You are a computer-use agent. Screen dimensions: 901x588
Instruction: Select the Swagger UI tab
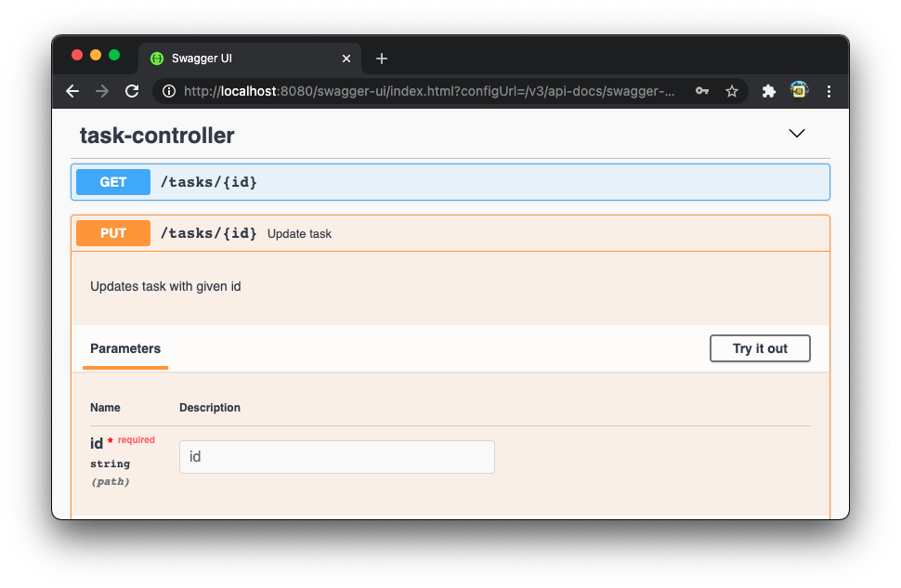pos(250,58)
